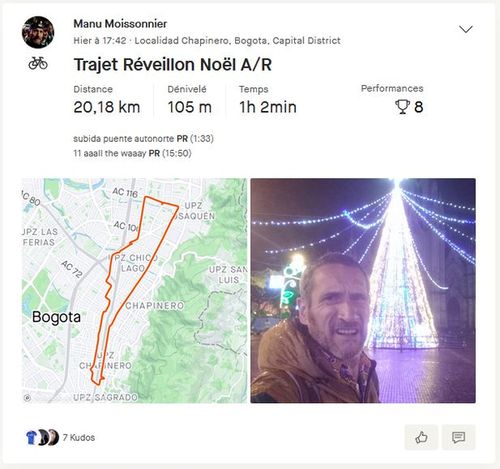Open the activity options chevron menu

click(465, 29)
